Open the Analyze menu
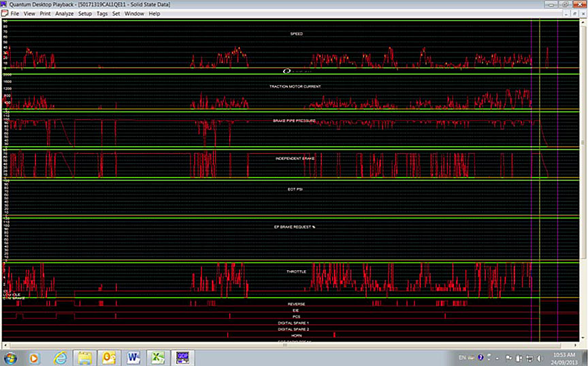The height and width of the screenshot is (366, 588). 64,14
